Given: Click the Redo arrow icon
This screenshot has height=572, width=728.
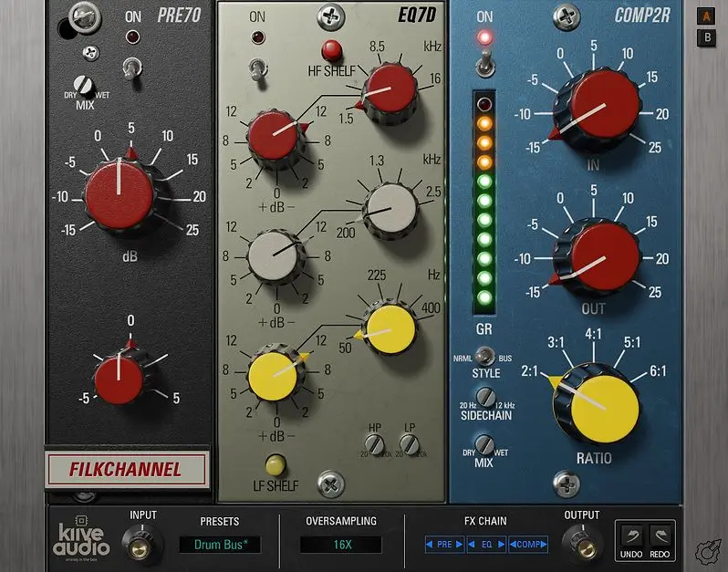Looking at the screenshot, I should click(660, 536).
